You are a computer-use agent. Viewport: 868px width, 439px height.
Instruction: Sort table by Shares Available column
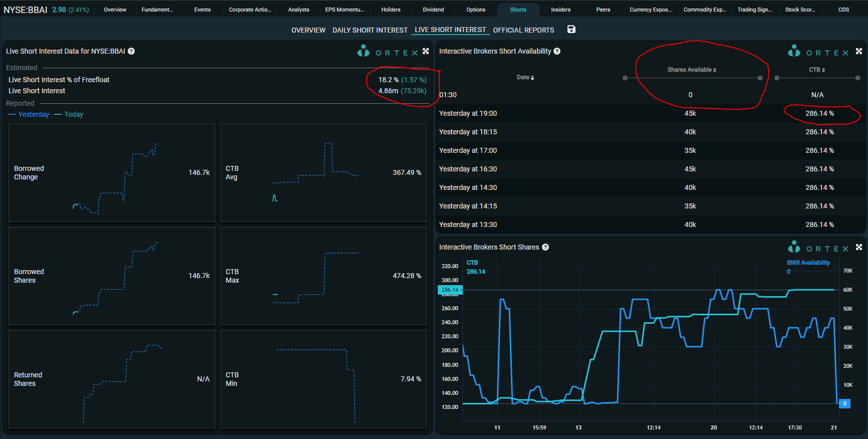[x=692, y=70]
